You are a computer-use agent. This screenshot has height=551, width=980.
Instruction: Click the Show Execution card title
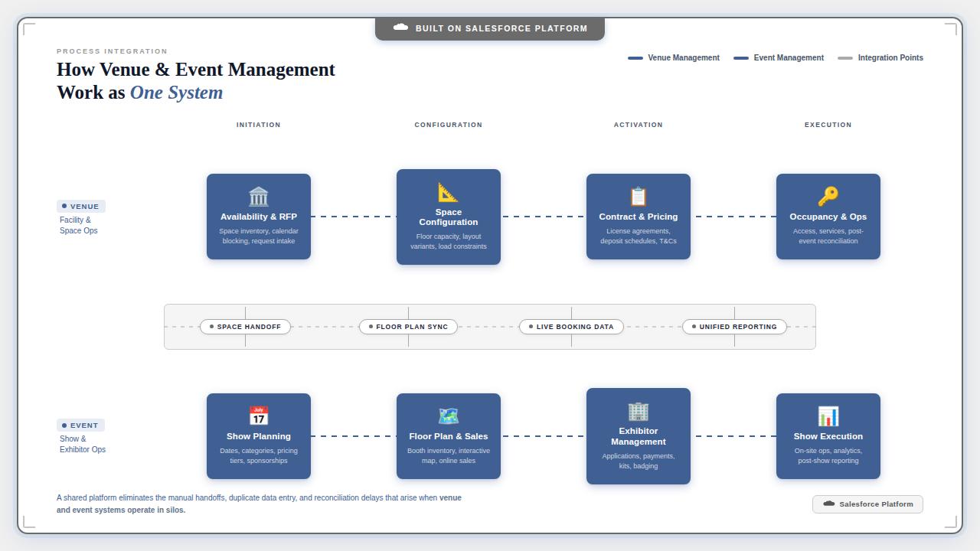point(828,436)
